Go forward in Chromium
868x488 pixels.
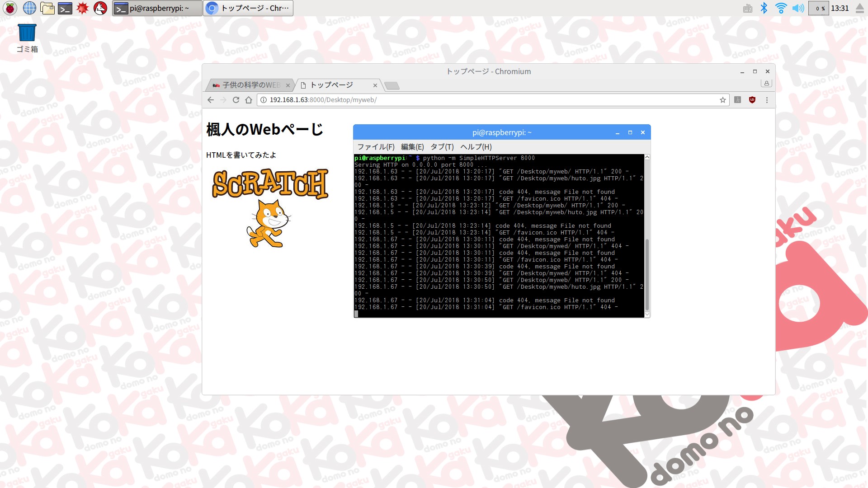coord(223,100)
